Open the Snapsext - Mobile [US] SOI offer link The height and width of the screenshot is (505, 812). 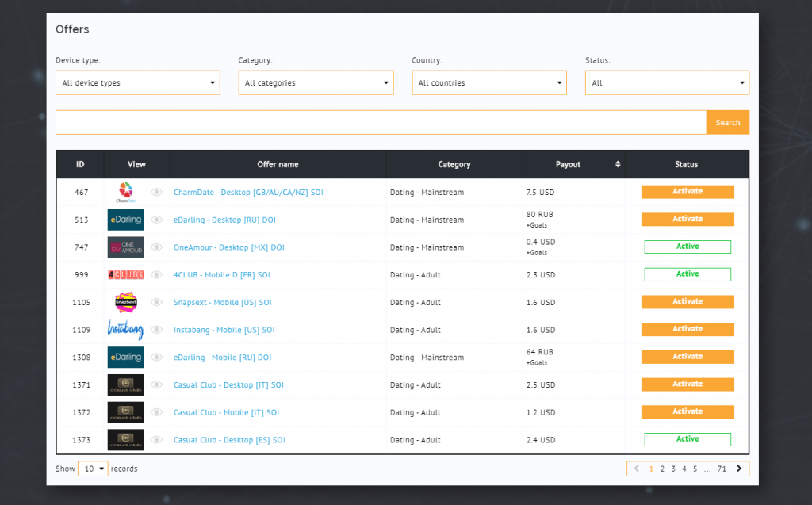222,302
